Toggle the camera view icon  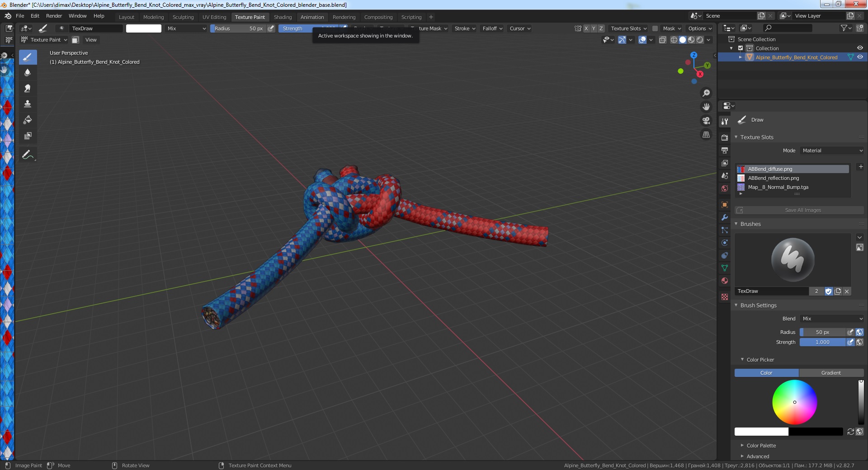click(x=706, y=121)
